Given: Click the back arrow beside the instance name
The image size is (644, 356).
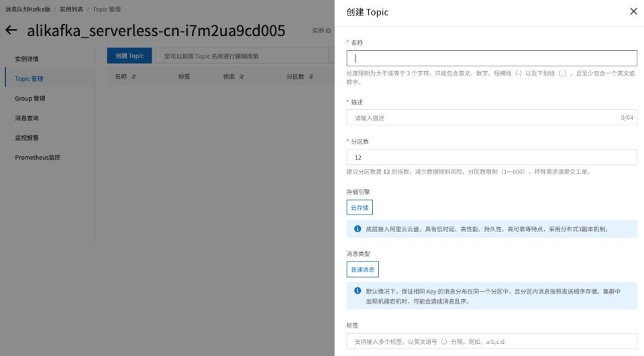Looking at the screenshot, I should [11, 31].
